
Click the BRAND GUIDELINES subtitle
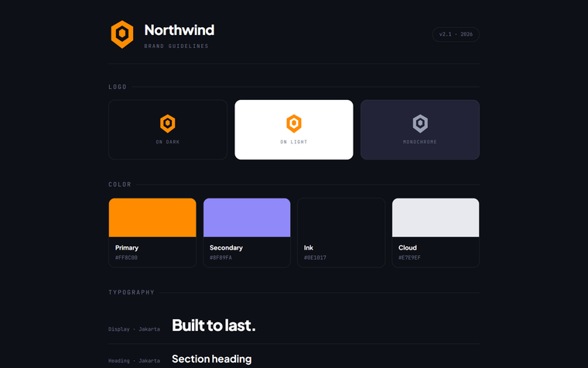coord(176,46)
